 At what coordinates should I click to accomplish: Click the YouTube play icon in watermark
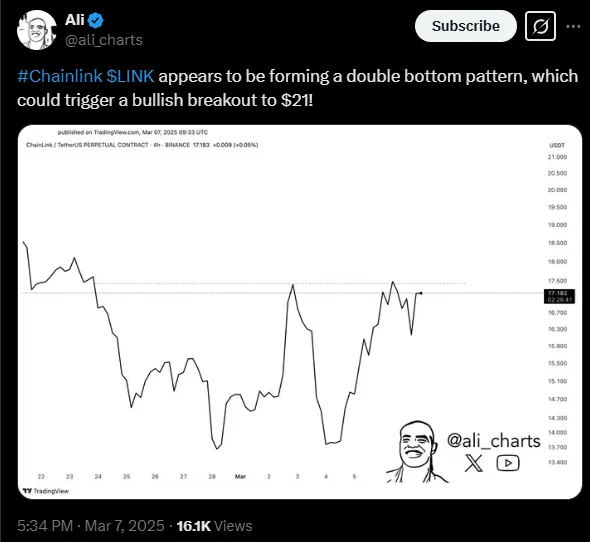[508, 463]
